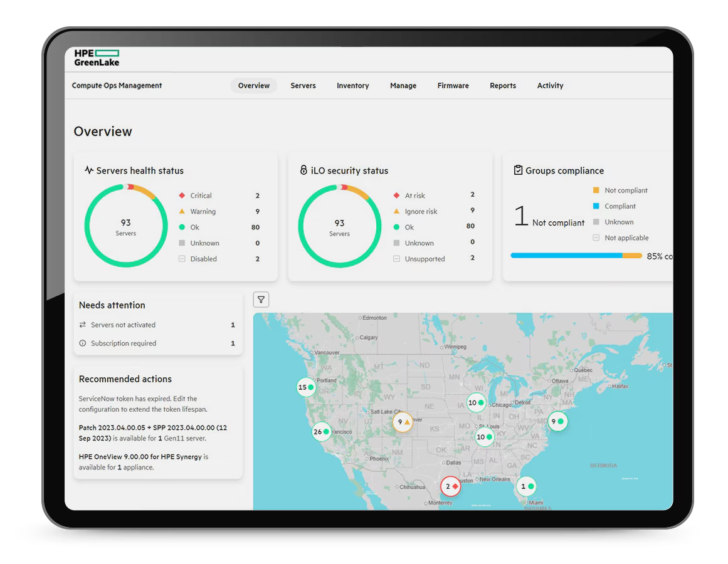The height and width of the screenshot is (564, 728).
Task: Open the 10-server cluster near Chicago
Action: pos(476,402)
